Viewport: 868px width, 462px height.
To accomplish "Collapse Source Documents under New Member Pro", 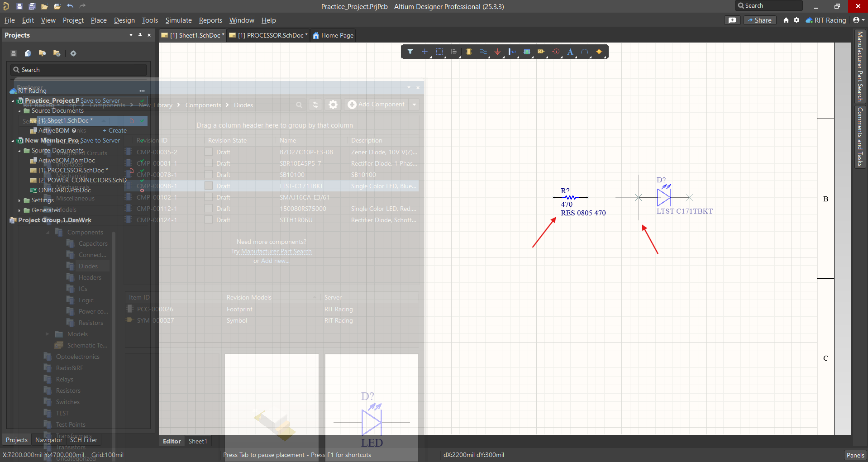I will (x=19, y=151).
